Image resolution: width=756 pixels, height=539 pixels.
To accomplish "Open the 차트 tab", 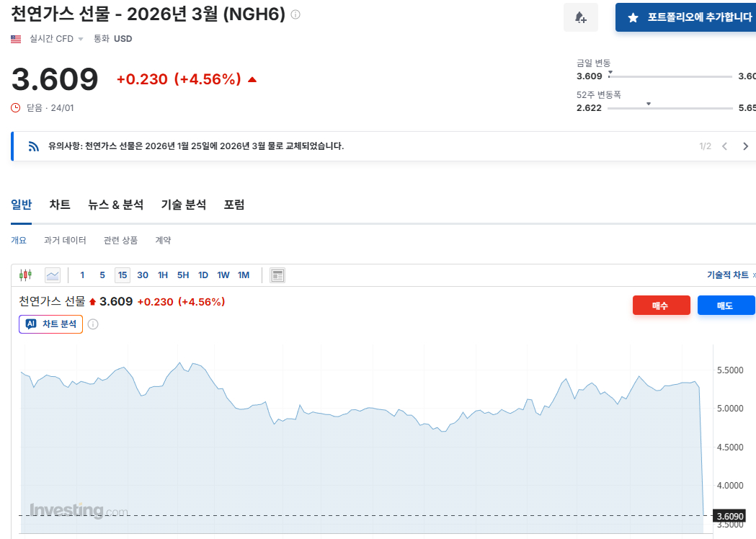I will click(60, 205).
